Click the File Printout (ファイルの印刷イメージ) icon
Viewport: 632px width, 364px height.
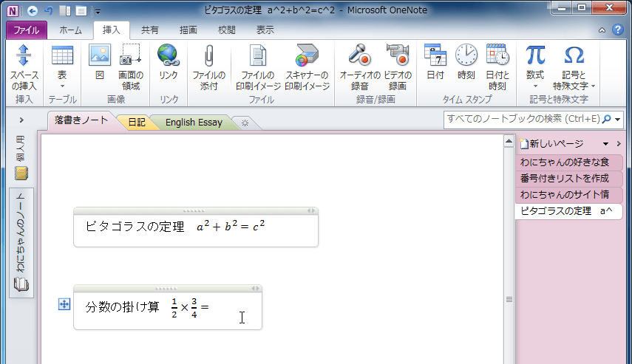(258, 55)
